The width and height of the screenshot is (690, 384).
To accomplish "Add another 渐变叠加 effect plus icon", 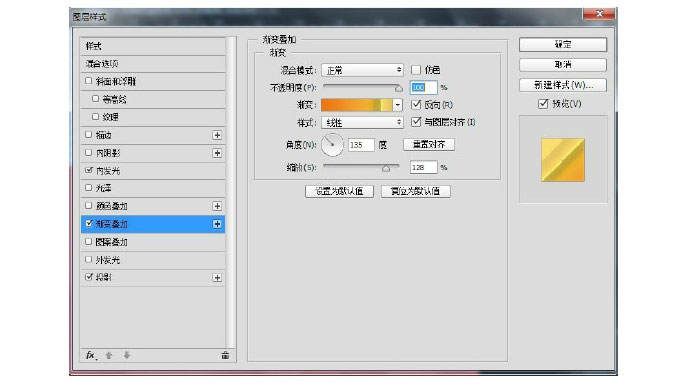I will coord(217,224).
